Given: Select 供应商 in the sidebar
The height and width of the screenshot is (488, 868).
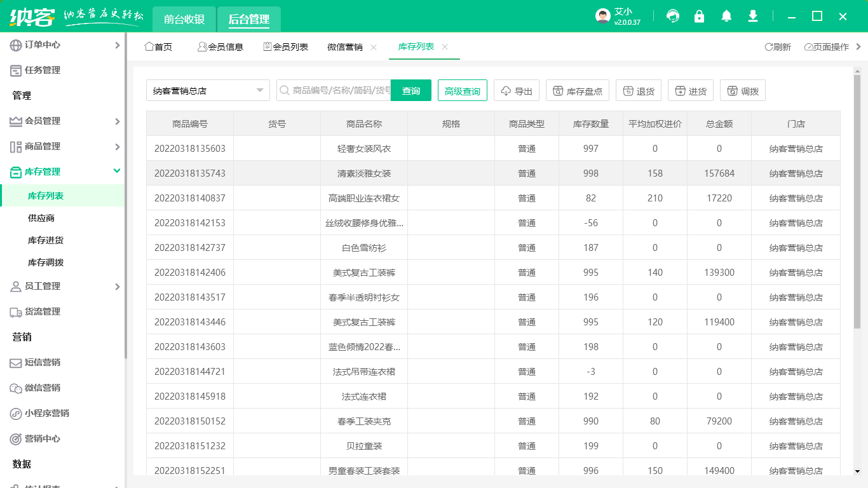Looking at the screenshot, I should pyautogui.click(x=41, y=218).
